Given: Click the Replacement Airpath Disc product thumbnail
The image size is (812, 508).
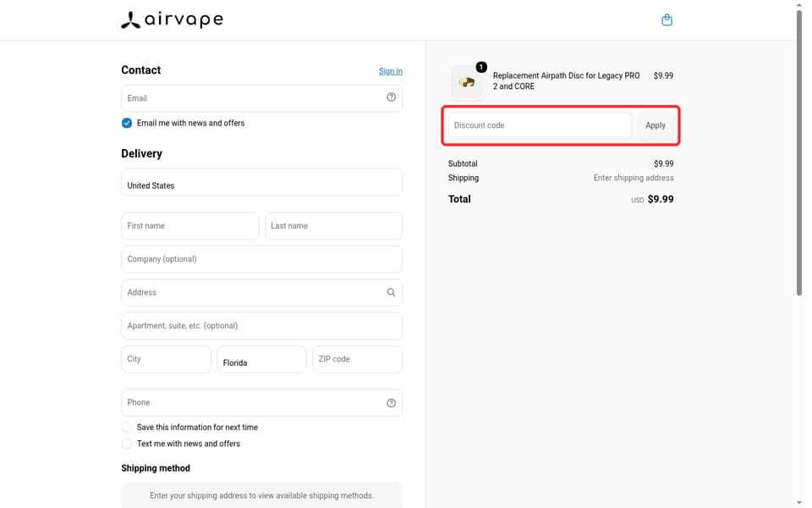Looking at the screenshot, I should [x=467, y=81].
